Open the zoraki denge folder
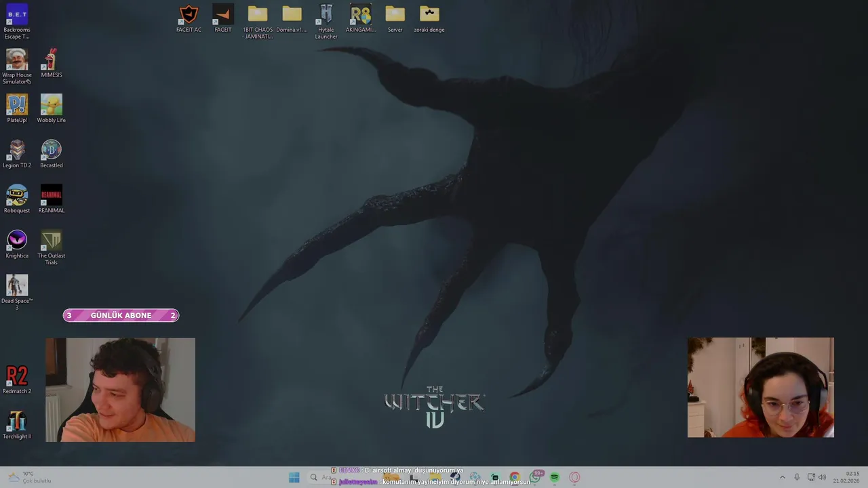Image resolution: width=868 pixels, height=488 pixels. 429,18
